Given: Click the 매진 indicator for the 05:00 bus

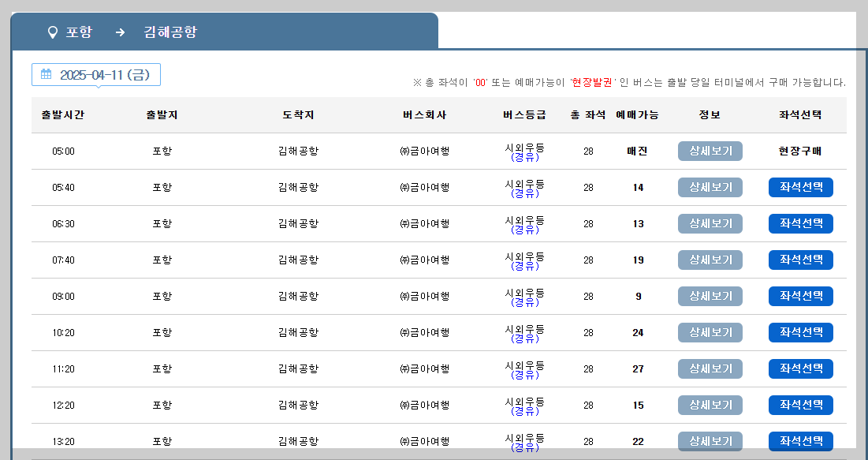Looking at the screenshot, I should [x=636, y=151].
